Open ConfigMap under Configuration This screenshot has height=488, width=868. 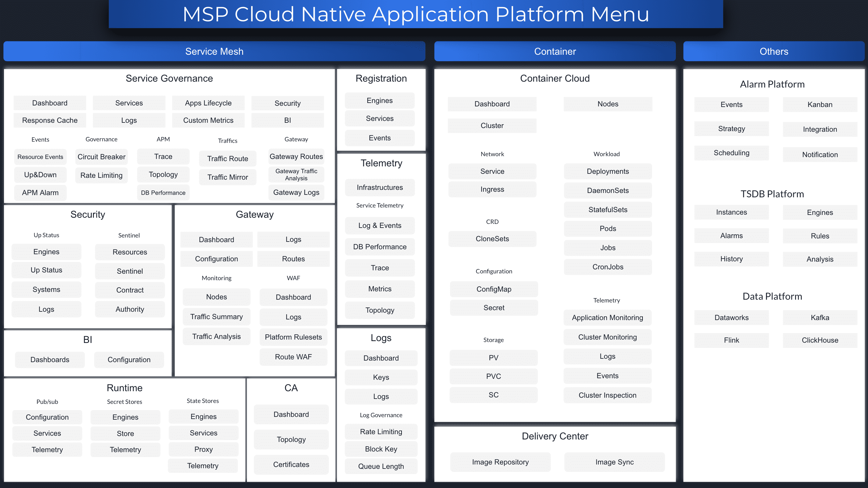click(x=494, y=289)
